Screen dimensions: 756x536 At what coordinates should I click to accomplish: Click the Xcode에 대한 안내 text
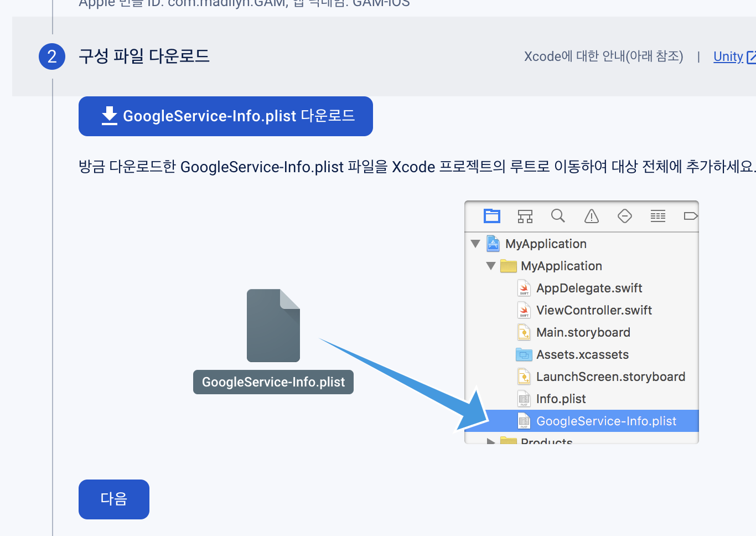click(x=604, y=56)
